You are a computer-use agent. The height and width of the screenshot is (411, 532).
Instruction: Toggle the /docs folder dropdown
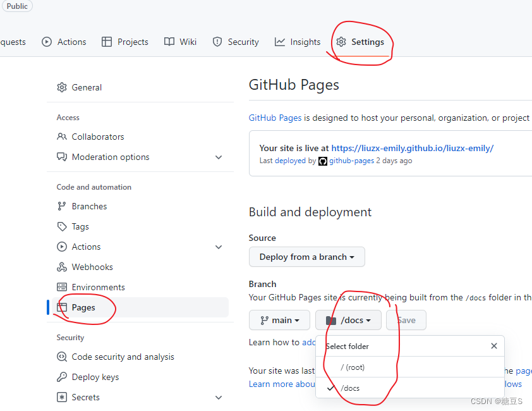(348, 320)
